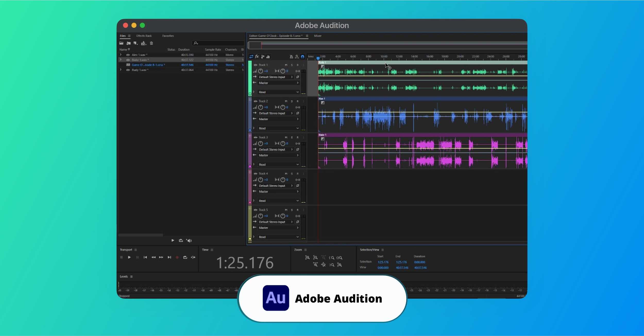Solo Track 2 with the S button
Screen dimensions: 644x336
292,101
